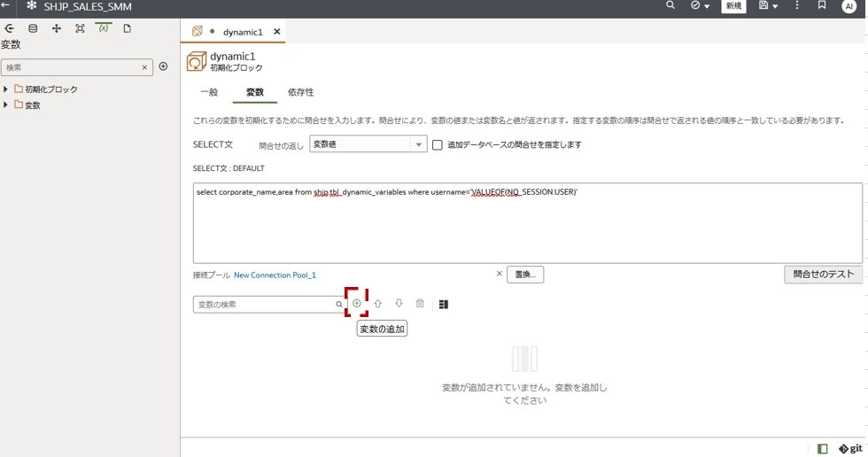This screenshot has width=868, height=457.
Task: Click the bookmark icon in the top bar
Action: tap(822, 5)
